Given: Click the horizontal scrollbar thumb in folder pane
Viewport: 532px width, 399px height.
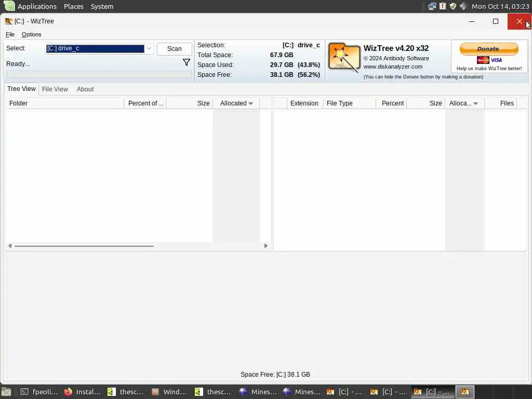Looking at the screenshot, I should (x=84, y=246).
